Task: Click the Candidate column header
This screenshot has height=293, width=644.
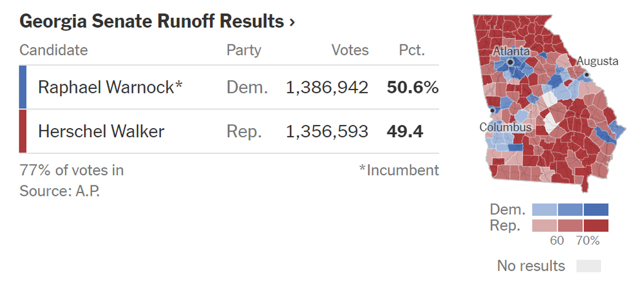Action: [x=53, y=50]
